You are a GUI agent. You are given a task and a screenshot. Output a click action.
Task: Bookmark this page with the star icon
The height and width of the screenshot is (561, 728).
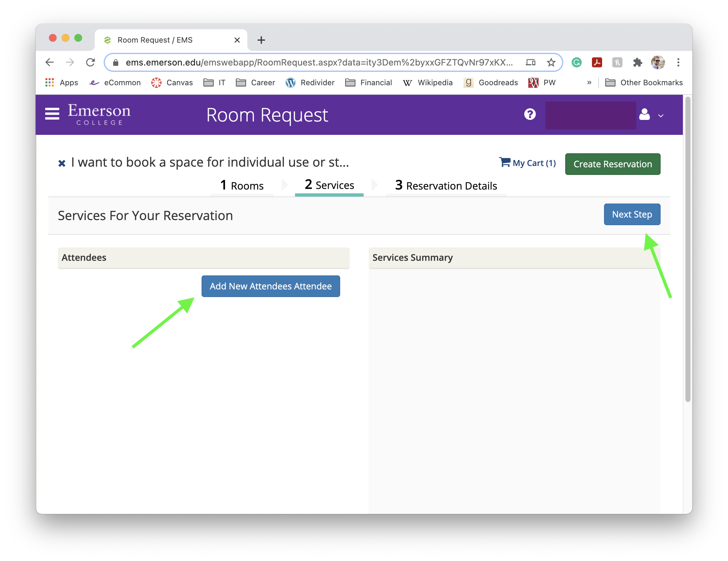coord(551,62)
